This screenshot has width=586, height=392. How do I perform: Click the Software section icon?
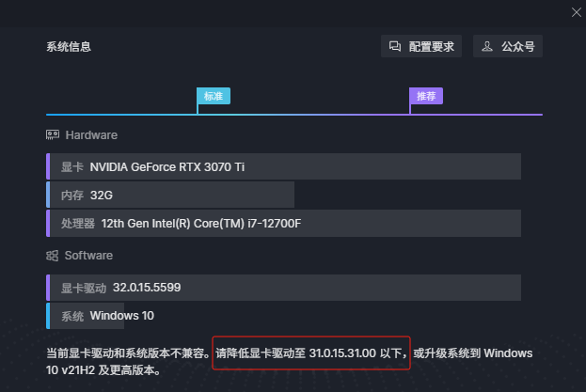(53, 256)
